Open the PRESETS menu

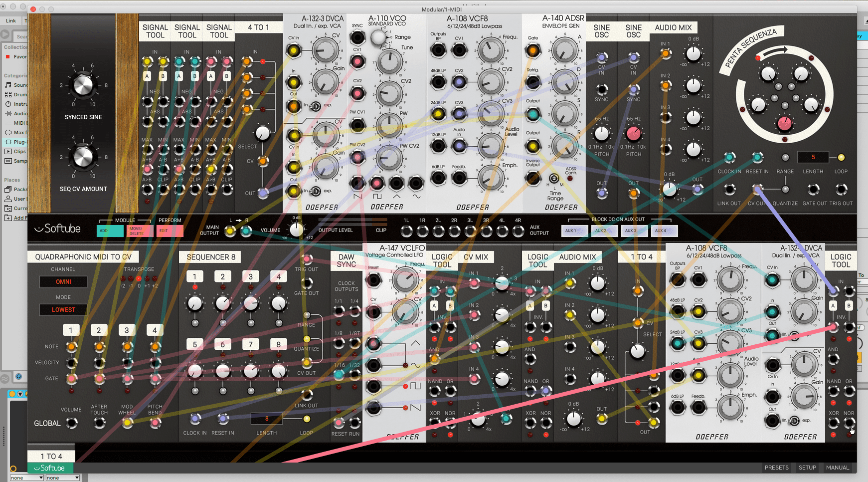click(777, 468)
